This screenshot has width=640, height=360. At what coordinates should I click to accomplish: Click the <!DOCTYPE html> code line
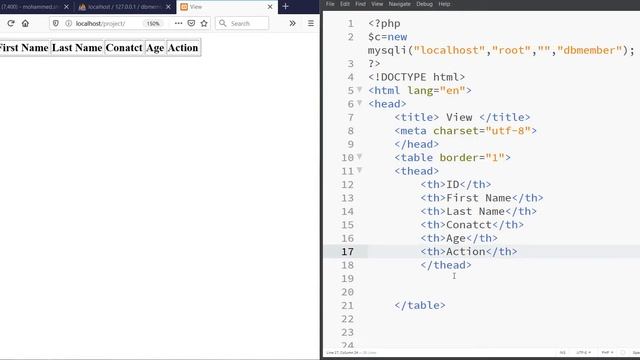416,77
